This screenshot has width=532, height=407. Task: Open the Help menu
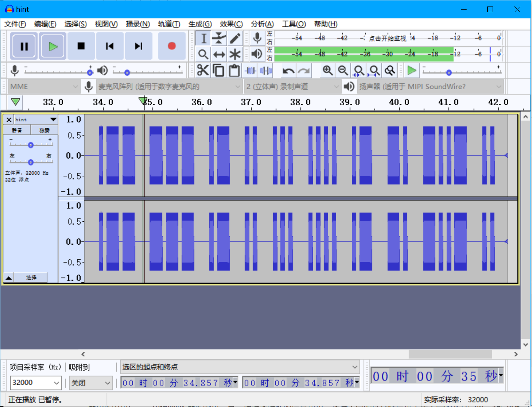pos(326,24)
